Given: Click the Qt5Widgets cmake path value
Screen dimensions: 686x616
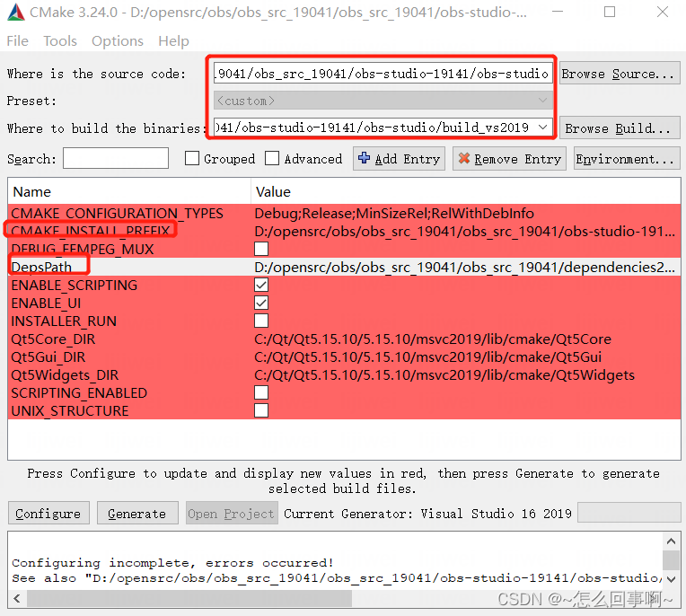Looking at the screenshot, I should tap(444, 375).
